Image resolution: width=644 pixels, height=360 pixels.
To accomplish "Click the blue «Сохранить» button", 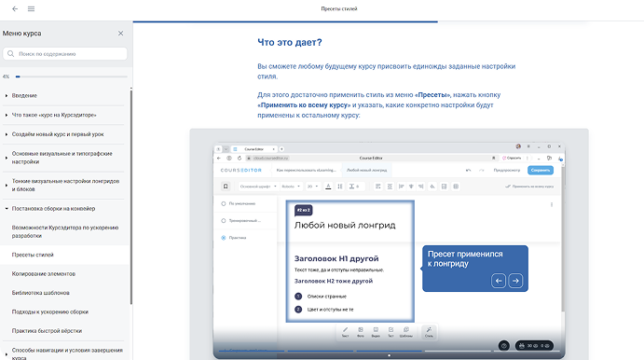I will point(541,170).
